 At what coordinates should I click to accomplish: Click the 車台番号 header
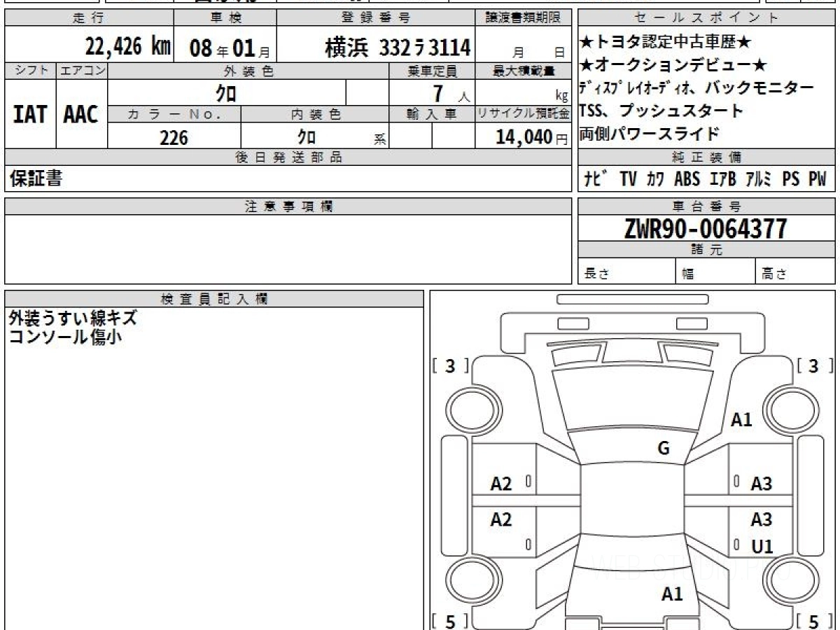tap(706, 206)
